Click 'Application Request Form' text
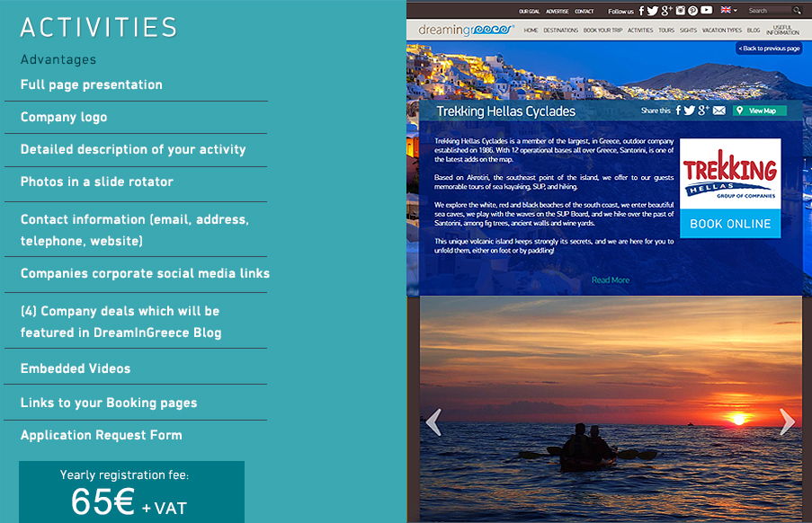Screen dimensions: 812x523 (101, 435)
